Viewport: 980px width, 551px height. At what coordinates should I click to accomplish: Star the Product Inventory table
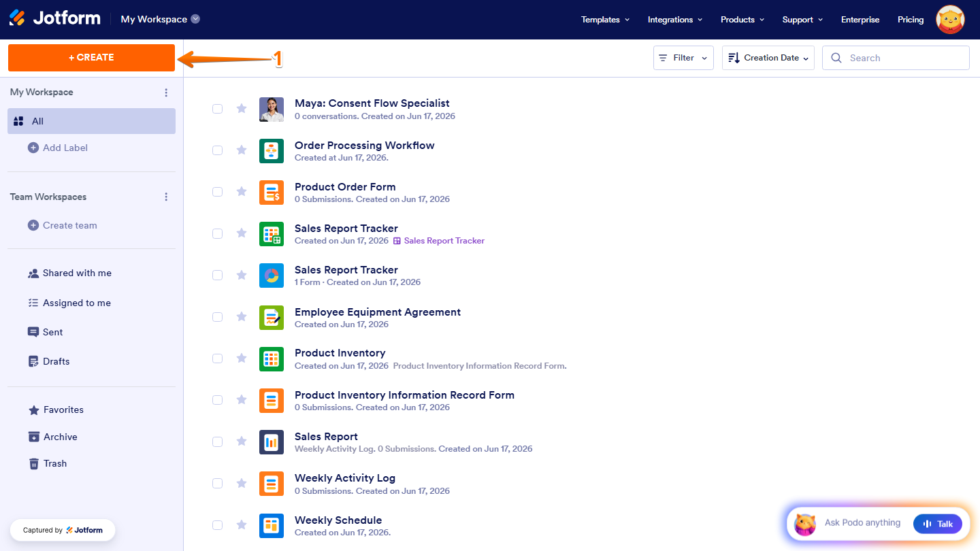pyautogui.click(x=242, y=358)
